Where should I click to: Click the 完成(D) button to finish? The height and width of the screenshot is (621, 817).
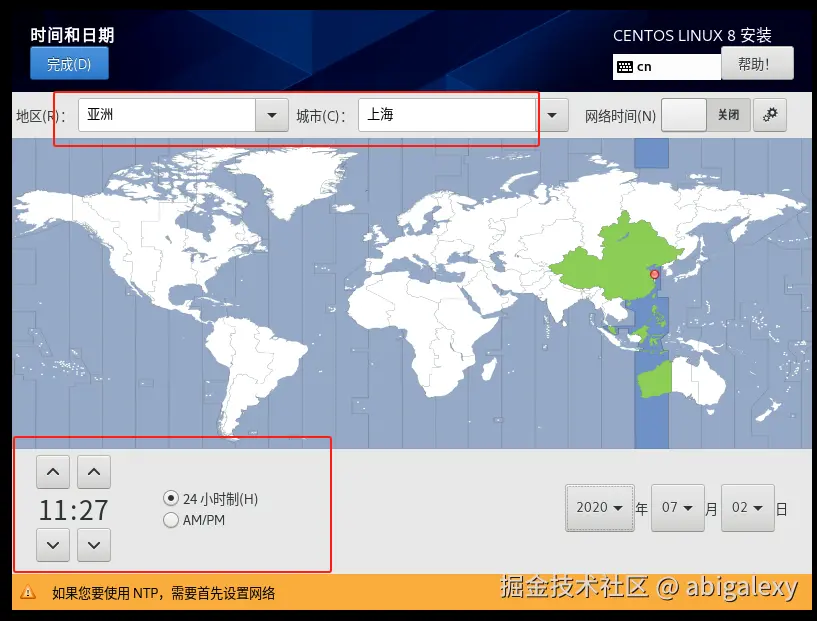click(69, 63)
